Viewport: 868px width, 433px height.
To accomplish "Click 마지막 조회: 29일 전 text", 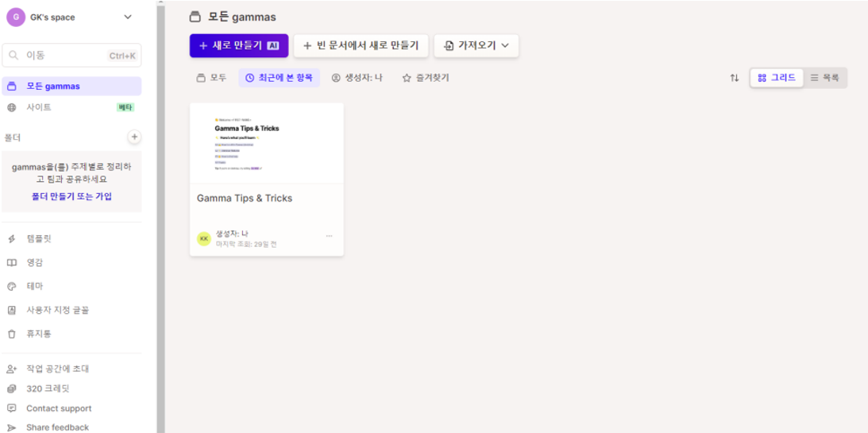I will pos(246,244).
